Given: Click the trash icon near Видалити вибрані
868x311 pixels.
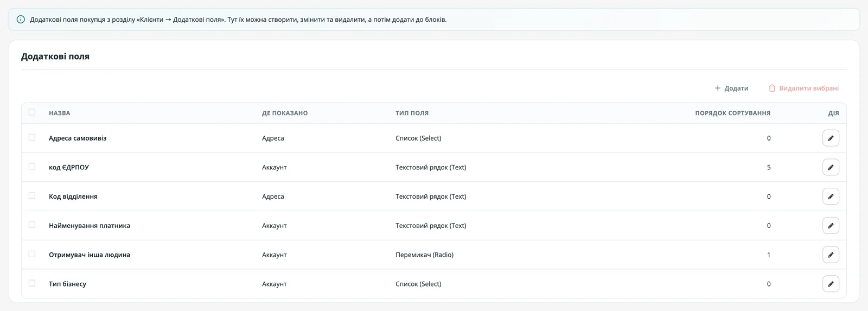Looking at the screenshot, I should (772, 88).
